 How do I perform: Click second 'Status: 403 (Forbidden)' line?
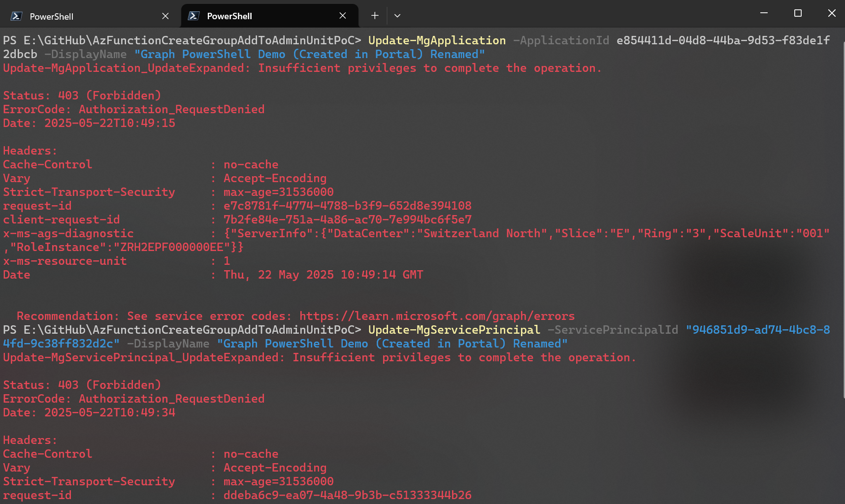(x=82, y=385)
